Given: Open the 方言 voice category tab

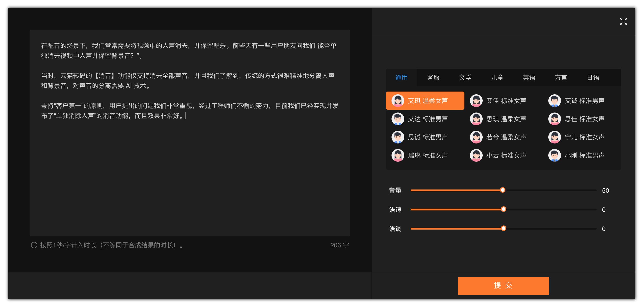Looking at the screenshot, I should click(x=561, y=77).
